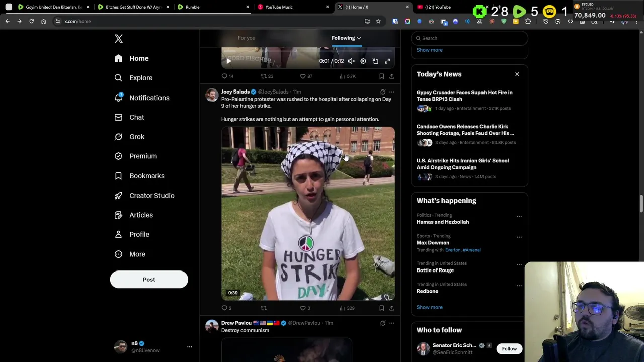Repost the post with 23 reposts

pyautogui.click(x=267, y=76)
